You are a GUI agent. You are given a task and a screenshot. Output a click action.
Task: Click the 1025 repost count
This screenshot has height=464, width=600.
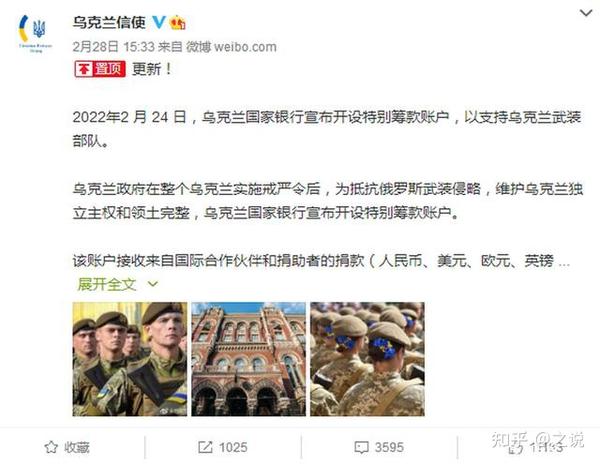(233, 447)
